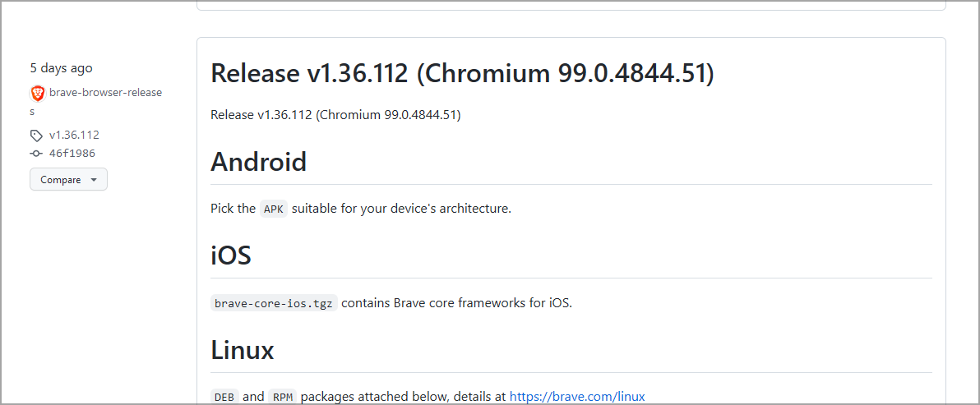Click the APK code label
Image resolution: width=980 pixels, height=405 pixels.
(274, 209)
